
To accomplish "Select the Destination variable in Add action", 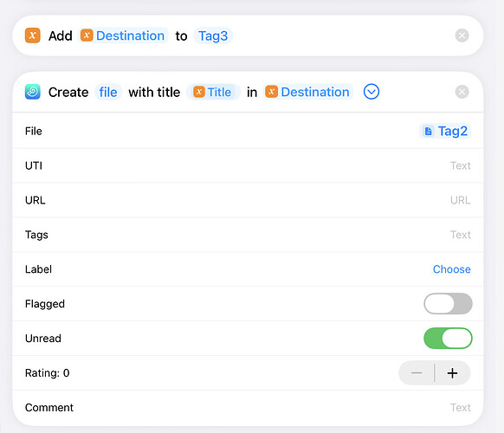I will 123,36.
